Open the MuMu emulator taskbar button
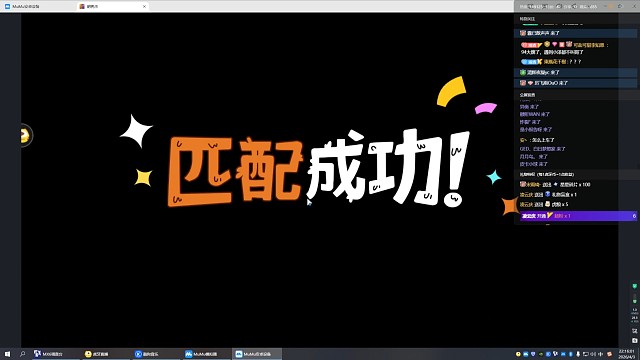 click(206, 354)
